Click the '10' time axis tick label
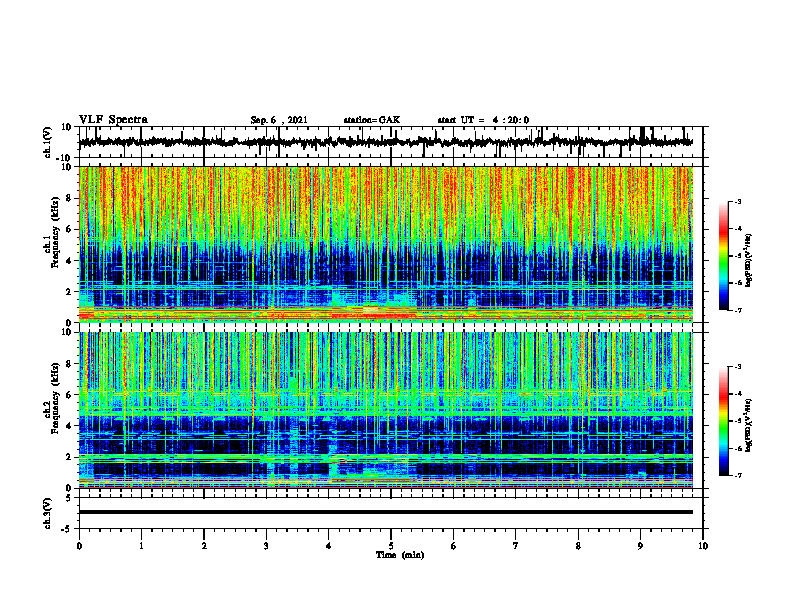Image resolution: width=792 pixels, height=612 pixels. coord(703,546)
